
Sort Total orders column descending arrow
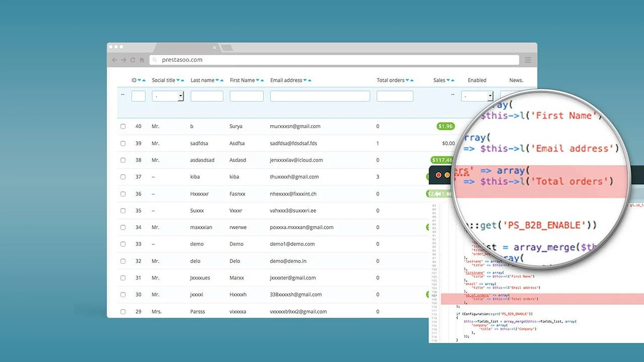tap(408, 80)
